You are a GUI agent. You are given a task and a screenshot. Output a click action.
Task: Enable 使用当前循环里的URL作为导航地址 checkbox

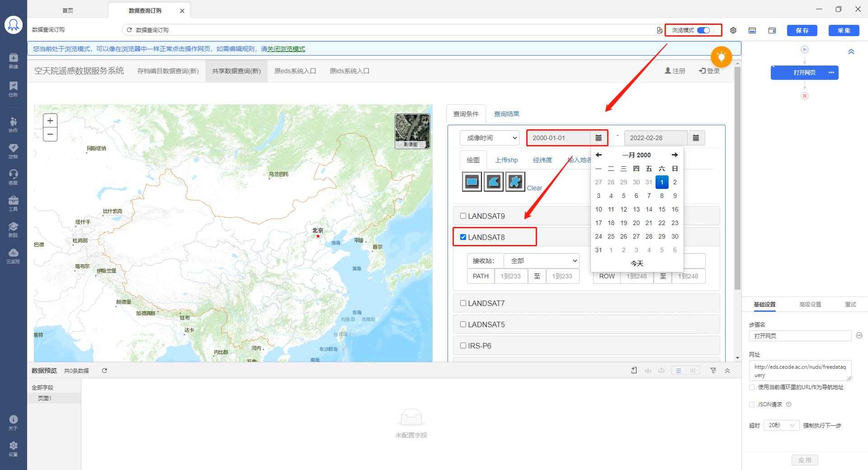752,387
